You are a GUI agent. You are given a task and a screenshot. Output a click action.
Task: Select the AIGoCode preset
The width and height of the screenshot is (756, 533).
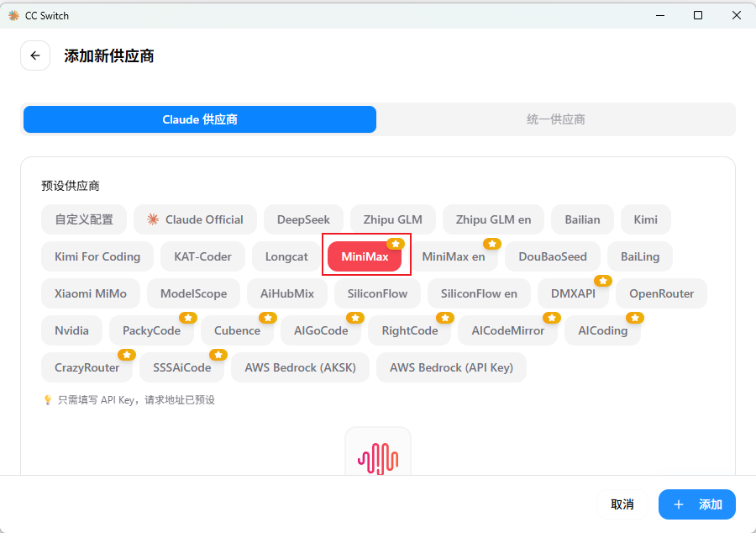coord(321,330)
